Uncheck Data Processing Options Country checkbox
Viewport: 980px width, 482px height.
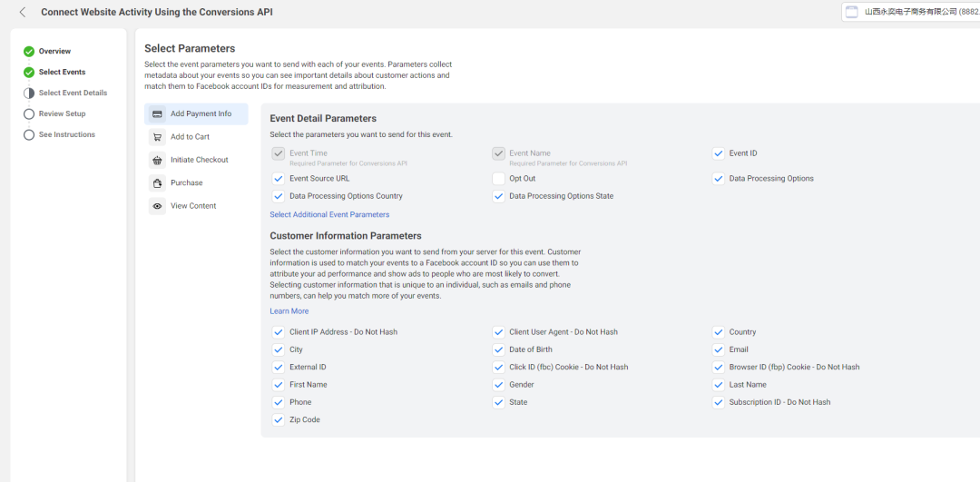pos(279,196)
